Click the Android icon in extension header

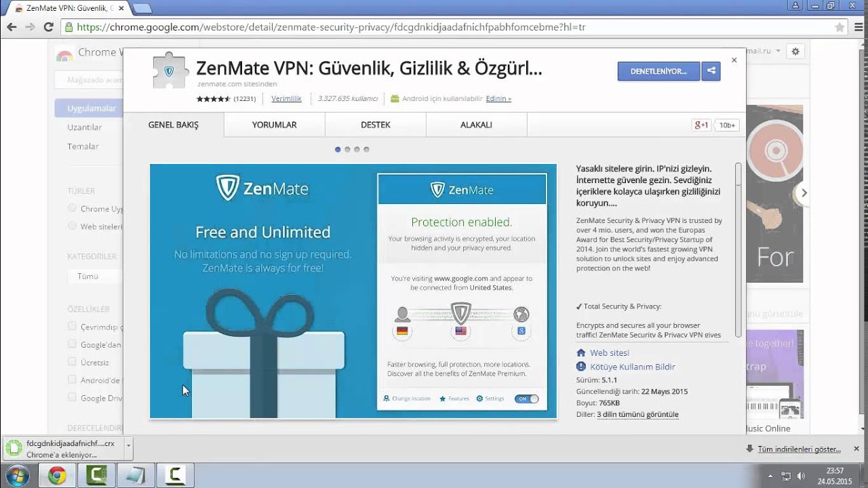pos(395,98)
